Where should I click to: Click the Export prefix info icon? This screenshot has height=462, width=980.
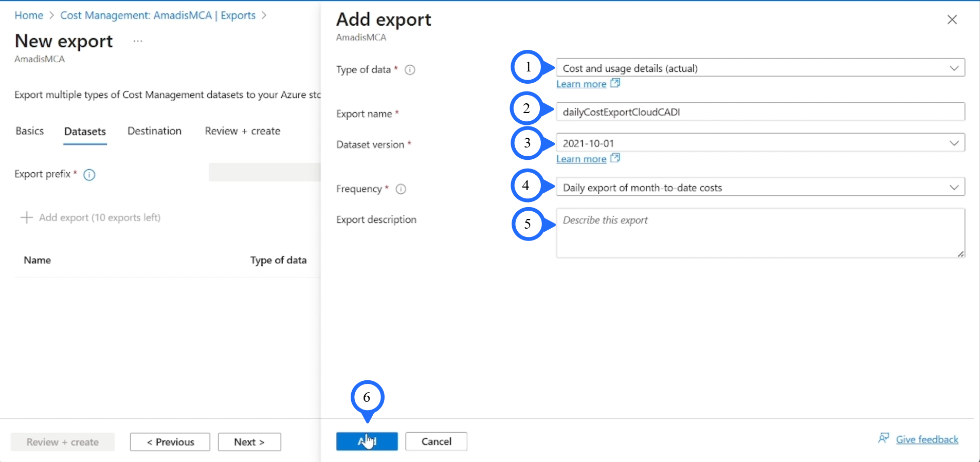(89, 175)
